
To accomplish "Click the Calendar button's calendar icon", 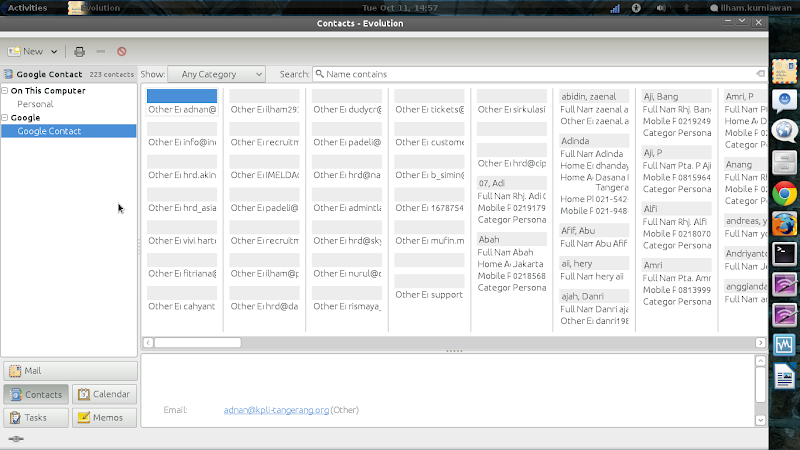I will click(x=84, y=394).
